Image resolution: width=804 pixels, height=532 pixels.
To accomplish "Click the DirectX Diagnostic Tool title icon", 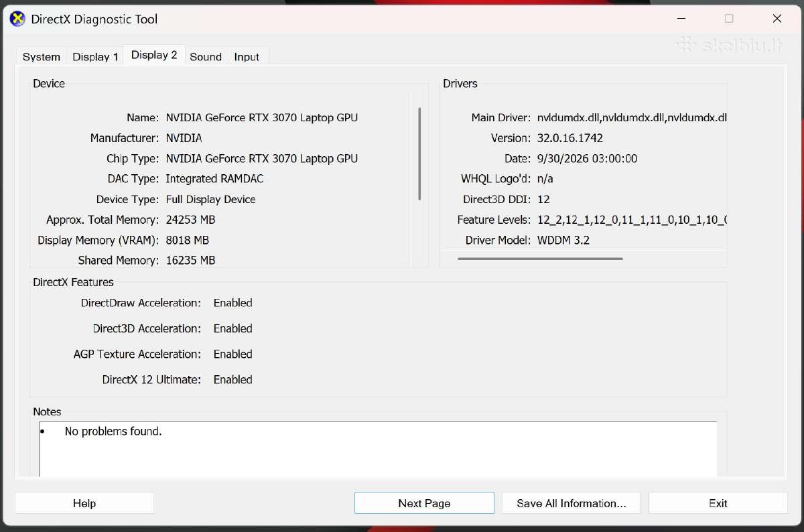I will (17, 19).
